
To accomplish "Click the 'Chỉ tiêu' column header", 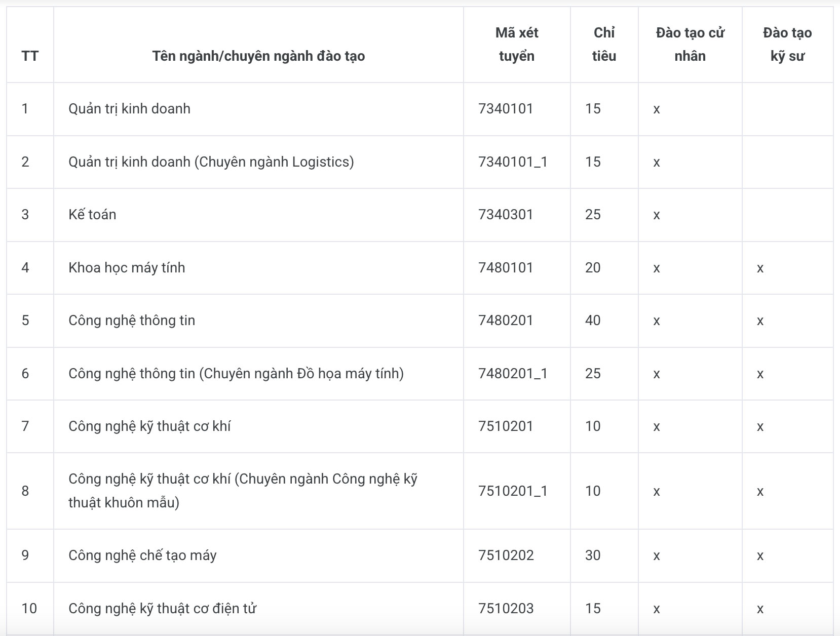I will point(604,44).
